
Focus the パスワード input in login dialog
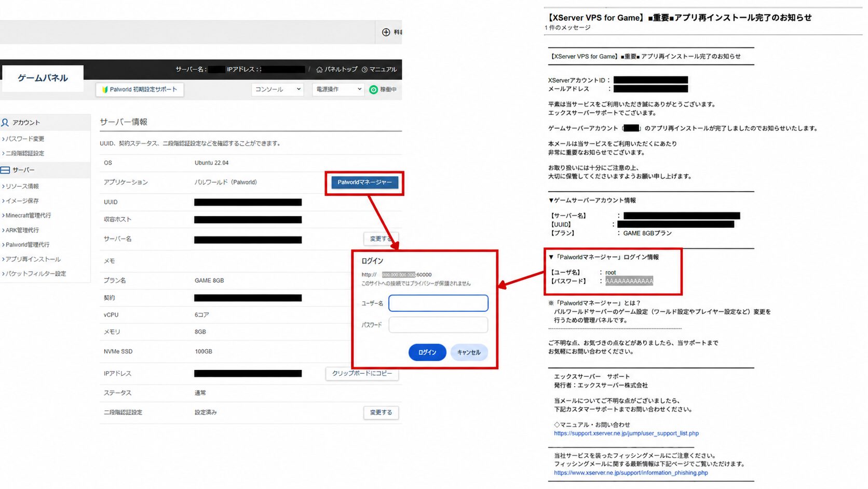[x=438, y=325]
